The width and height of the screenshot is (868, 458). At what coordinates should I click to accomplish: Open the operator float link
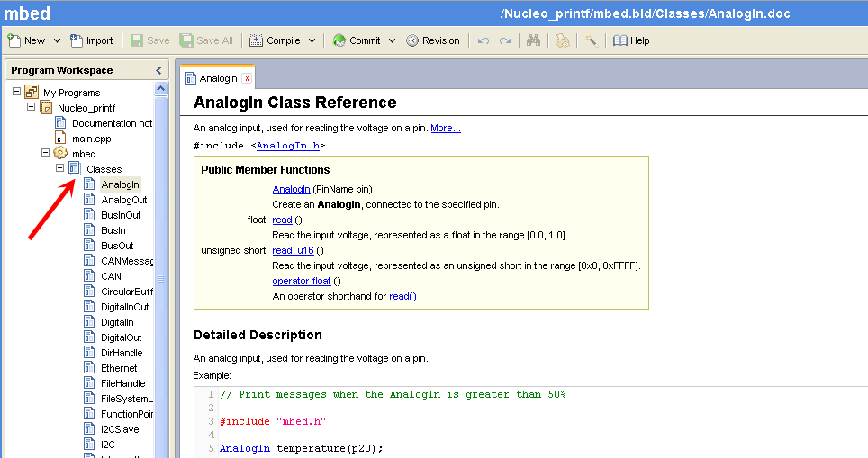pos(301,281)
